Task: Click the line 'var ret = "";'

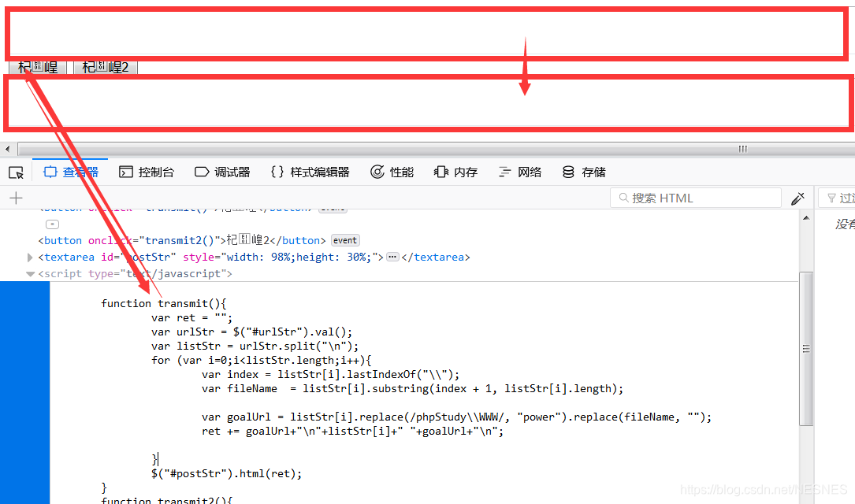Action: [192, 317]
